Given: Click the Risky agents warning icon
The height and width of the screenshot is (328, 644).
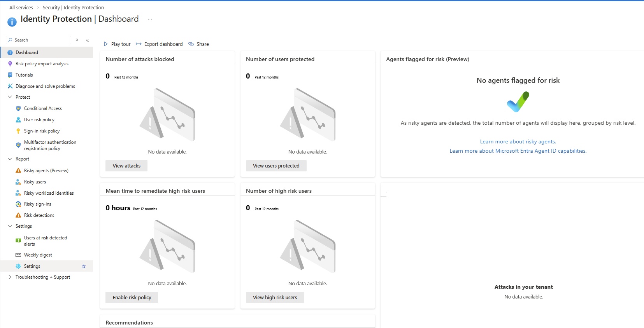Looking at the screenshot, I should [x=18, y=171].
